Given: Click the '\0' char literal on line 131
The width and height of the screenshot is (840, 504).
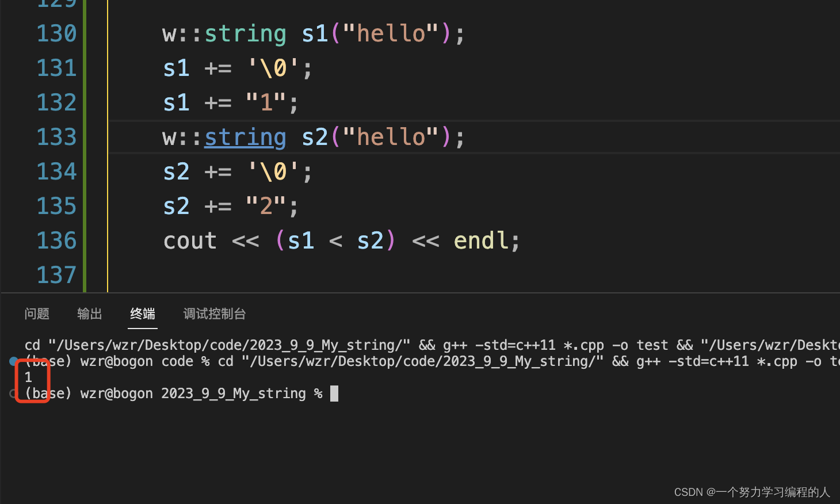Looking at the screenshot, I should pyautogui.click(x=273, y=68).
